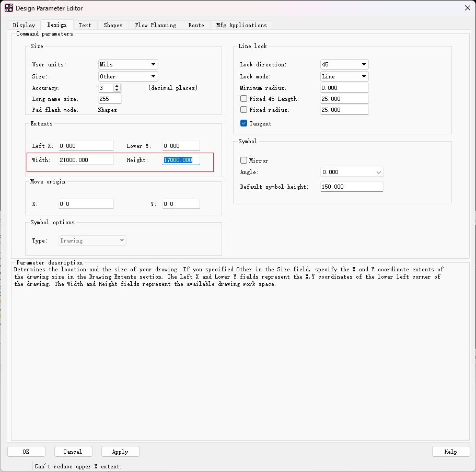
Task: Click the Fixed radius value field
Action: (x=344, y=110)
